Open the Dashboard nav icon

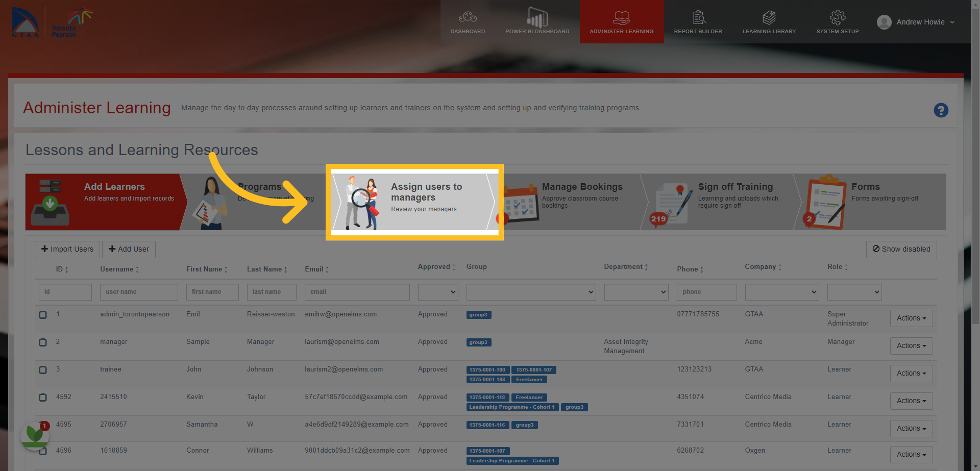pos(468,18)
